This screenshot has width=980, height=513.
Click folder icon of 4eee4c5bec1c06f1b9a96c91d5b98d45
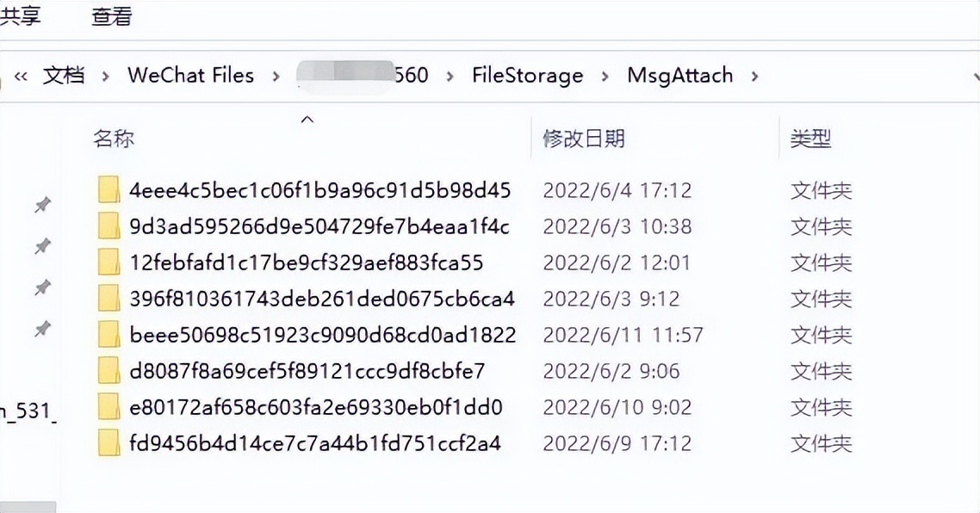pos(109,190)
